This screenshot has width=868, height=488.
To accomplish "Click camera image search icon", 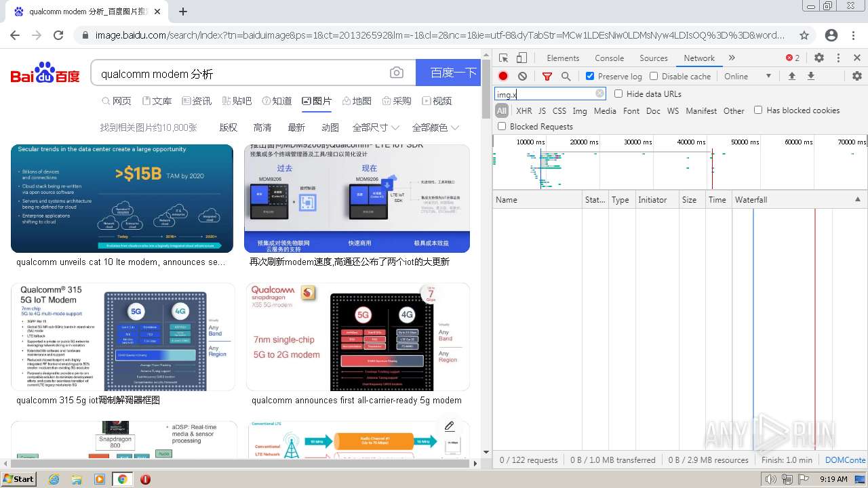I will (397, 73).
